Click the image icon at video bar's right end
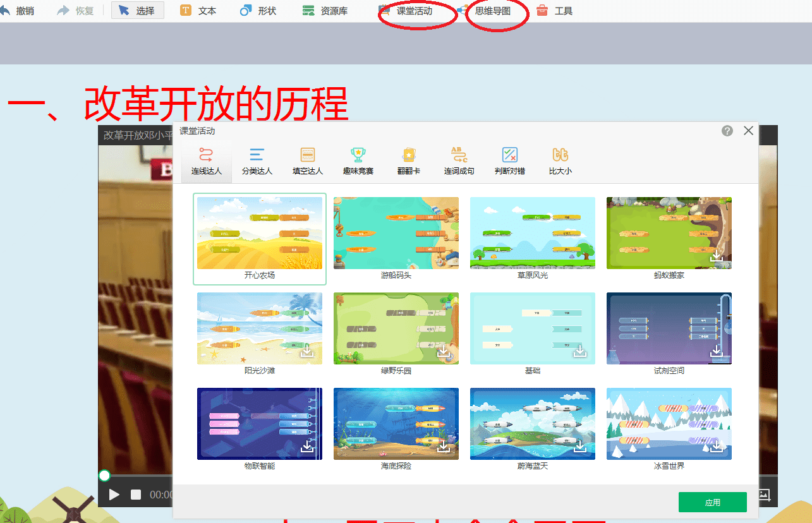The image size is (812, 523). 764,495
